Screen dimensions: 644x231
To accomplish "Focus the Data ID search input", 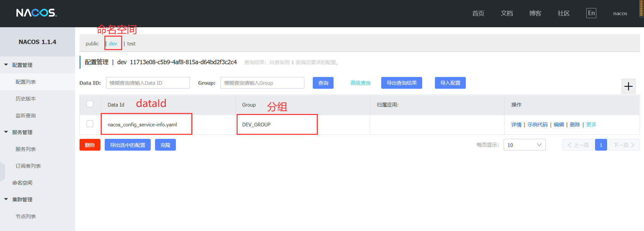I will pos(148,83).
